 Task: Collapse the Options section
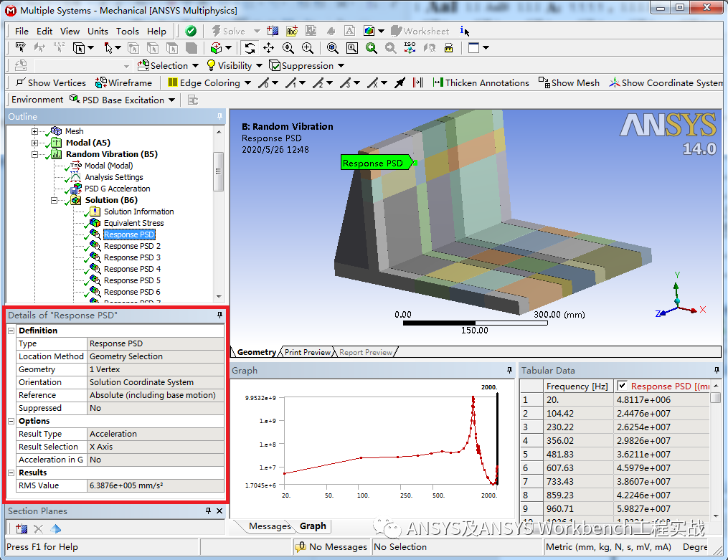point(11,421)
